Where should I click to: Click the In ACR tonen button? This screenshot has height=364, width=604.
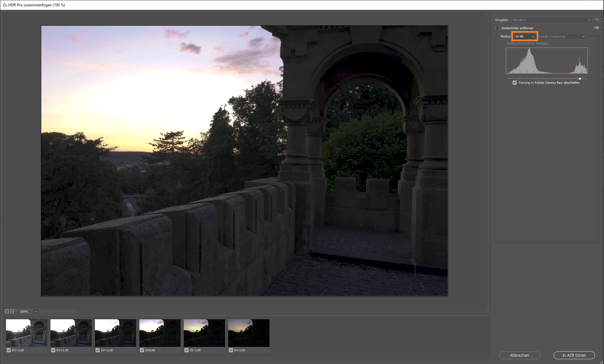(x=574, y=355)
